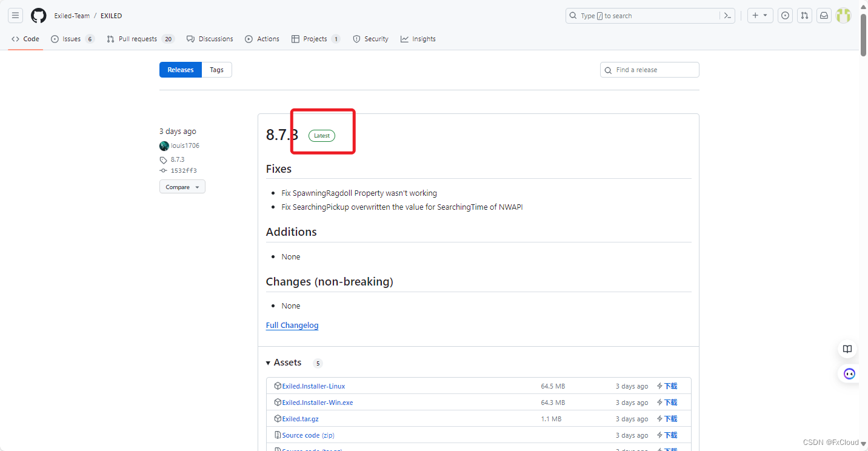Click 下载 button for Exiled.Installer-Win.exe
The width and height of the screenshot is (868, 451).
coord(667,403)
